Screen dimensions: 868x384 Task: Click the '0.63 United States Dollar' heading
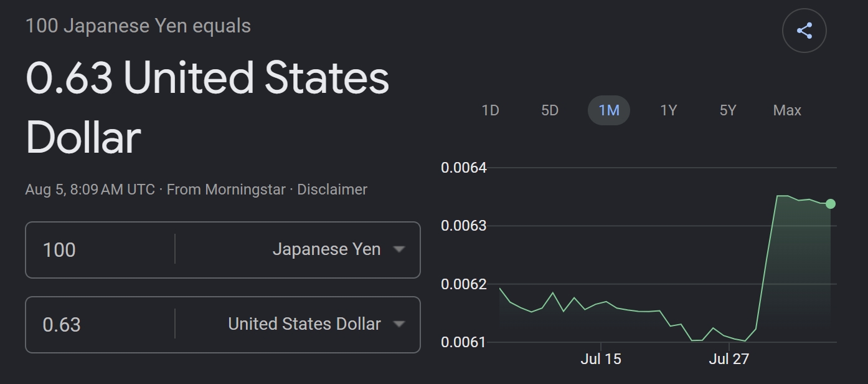[x=207, y=108]
